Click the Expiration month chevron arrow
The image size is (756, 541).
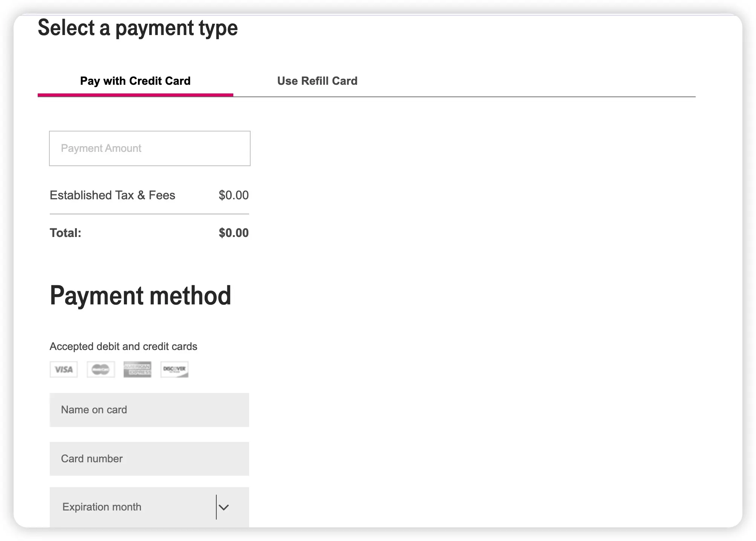[224, 507]
